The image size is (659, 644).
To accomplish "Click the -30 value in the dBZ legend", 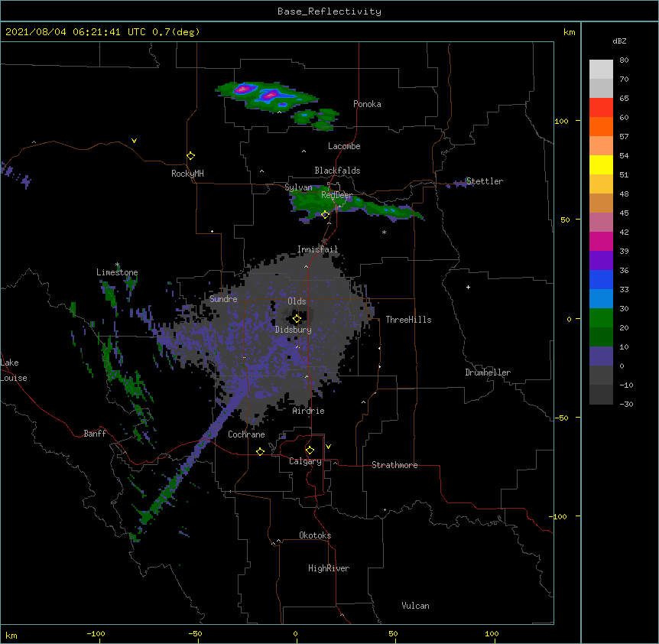I will click(x=626, y=405).
